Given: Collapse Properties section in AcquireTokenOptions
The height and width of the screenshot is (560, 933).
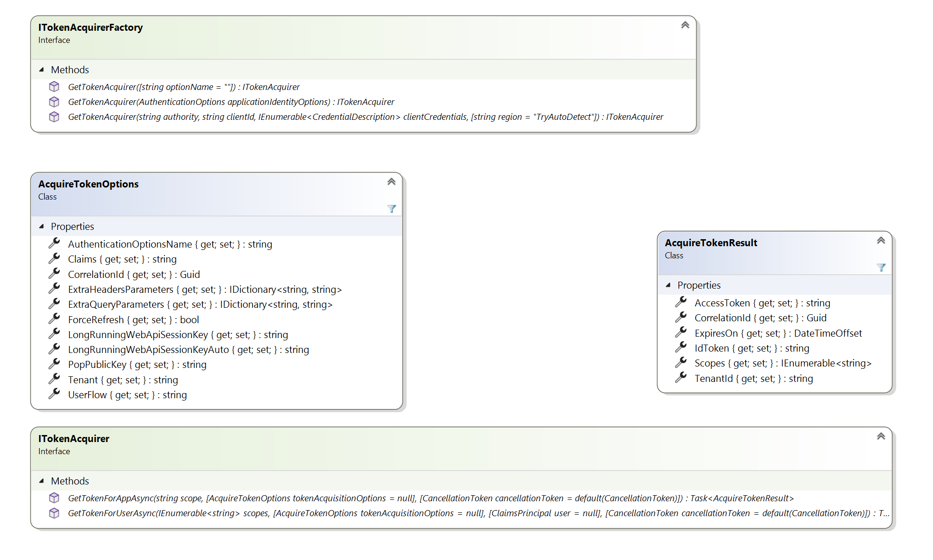Looking at the screenshot, I should (x=41, y=227).
